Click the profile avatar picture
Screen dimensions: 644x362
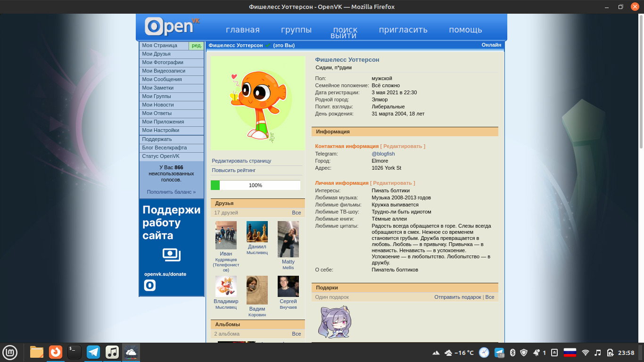(x=258, y=103)
